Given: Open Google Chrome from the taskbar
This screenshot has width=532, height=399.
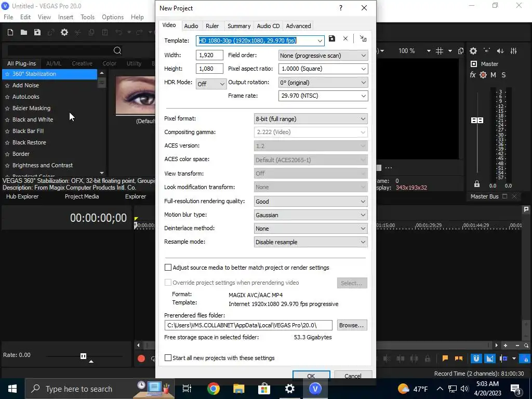Looking at the screenshot, I should 214,389.
